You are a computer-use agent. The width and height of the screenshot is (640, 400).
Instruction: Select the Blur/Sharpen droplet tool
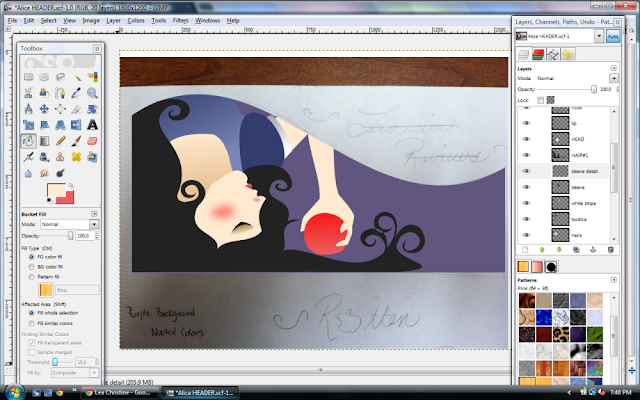(x=28, y=173)
